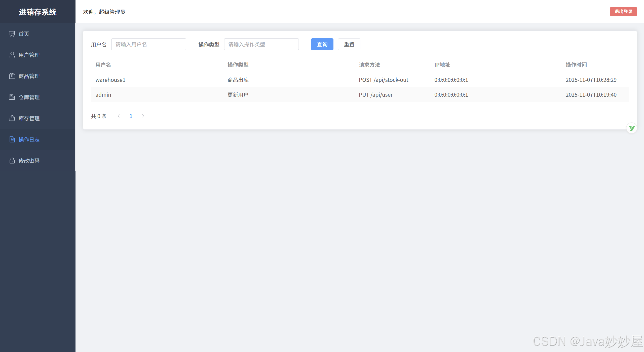
Task: Click the 欢迎，超级管理员 greeting text
Action: tap(104, 12)
